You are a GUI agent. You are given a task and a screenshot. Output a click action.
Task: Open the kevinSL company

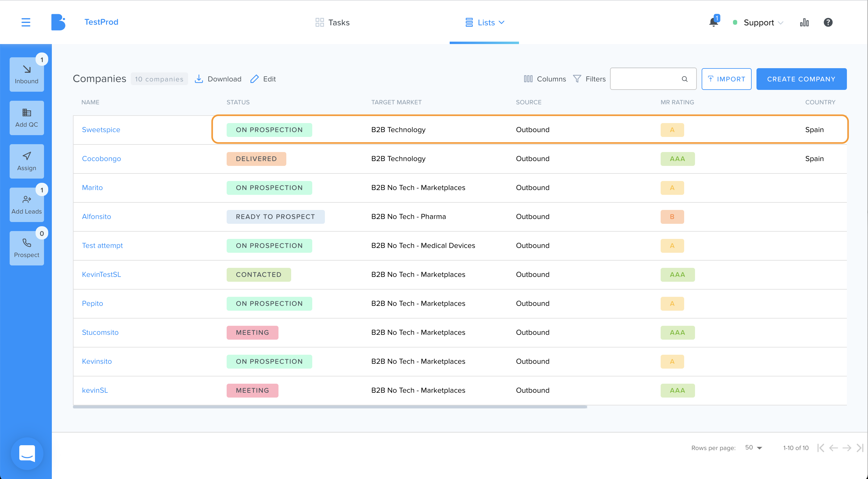point(95,391)
